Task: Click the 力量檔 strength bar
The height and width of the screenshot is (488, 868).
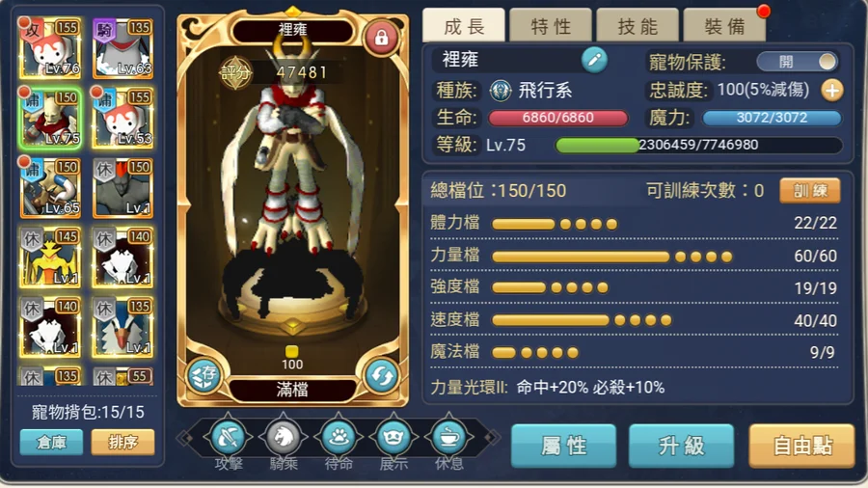Action: (634, 256)
